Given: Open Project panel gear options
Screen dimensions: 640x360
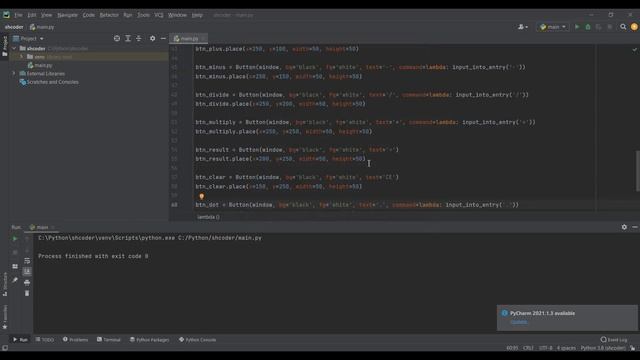Looking at the screenshot, I should coord(152,38).
